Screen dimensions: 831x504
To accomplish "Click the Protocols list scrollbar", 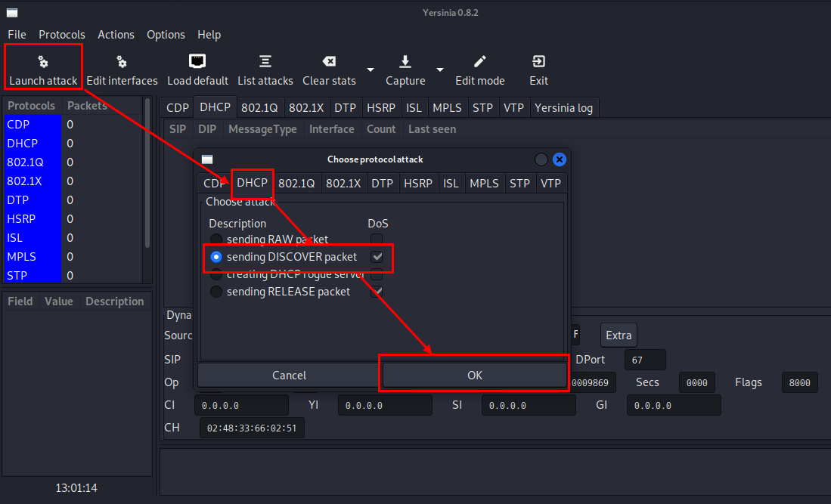I will [147, 172].
